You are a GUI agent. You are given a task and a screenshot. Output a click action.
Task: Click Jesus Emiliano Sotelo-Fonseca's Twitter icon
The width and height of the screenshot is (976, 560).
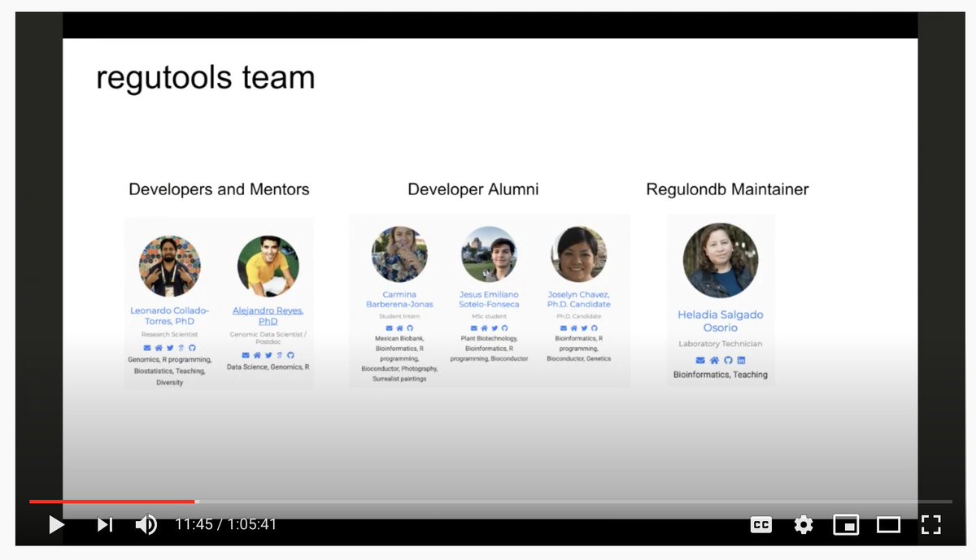pos(495,328)
